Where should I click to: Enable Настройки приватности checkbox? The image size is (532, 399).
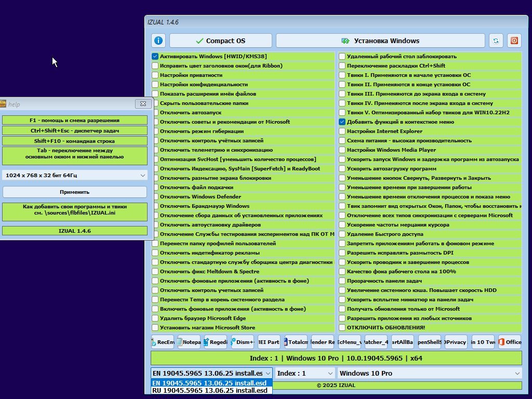point(155,75)
